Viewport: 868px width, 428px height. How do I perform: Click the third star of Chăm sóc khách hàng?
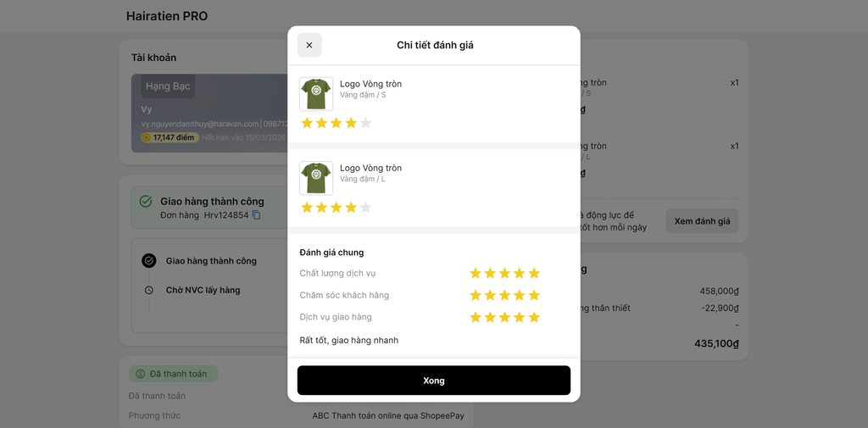(x=505, y=295)
